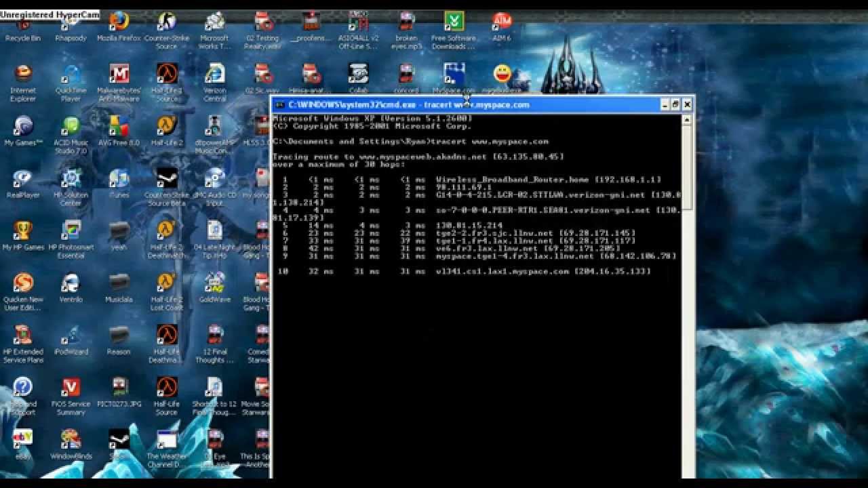Screen dimensions: 868x488
Task: Select the ACID Music Studio 7.0 icon
Action: tap(71, 135)
